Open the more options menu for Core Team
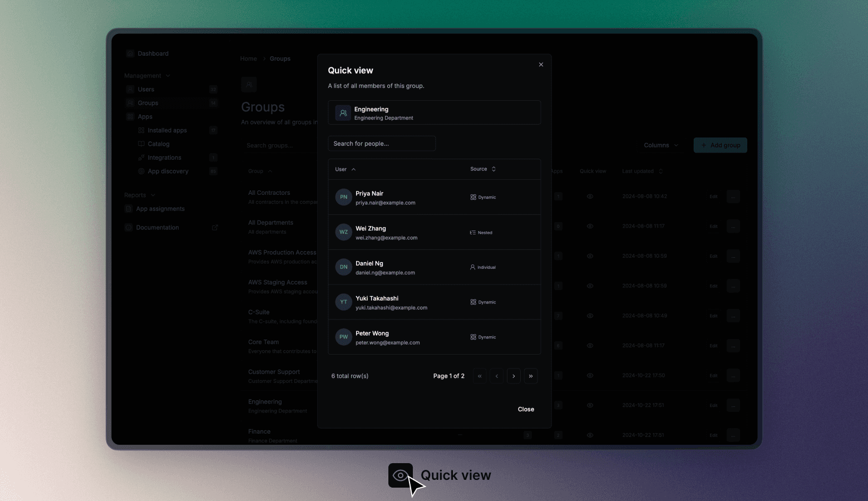868x501 pixels. point(733,346)
